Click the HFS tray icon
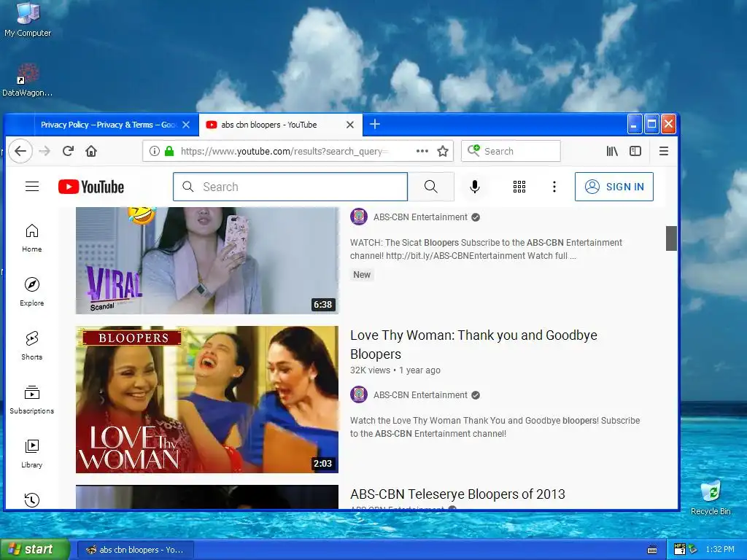 tap(679, 550)
